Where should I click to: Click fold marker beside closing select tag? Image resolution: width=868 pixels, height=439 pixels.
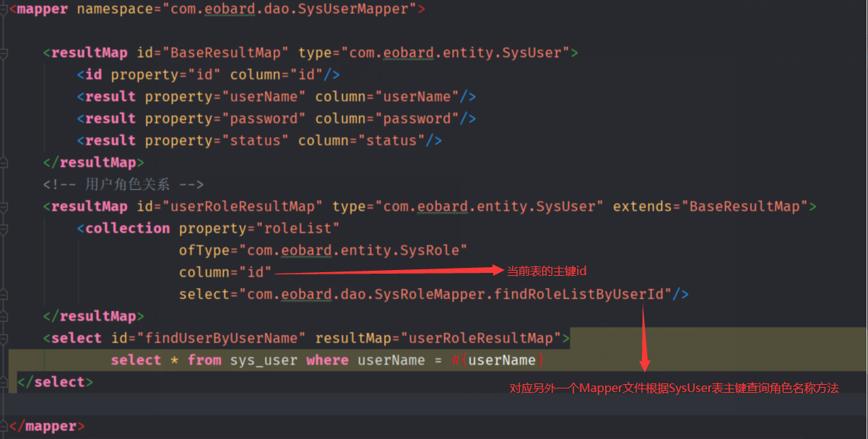tap(4, 382)
